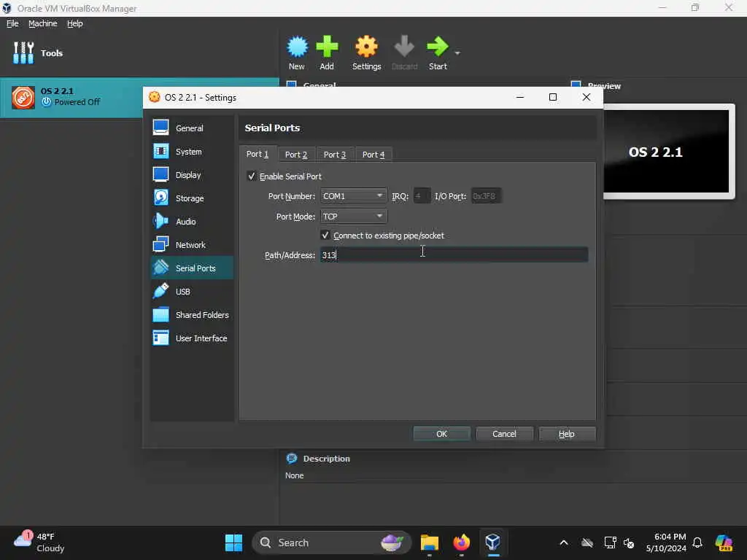This screenshot has width=747, height=560.
Task: Click the IRQ field
Action: pyautogui.click(x=422, y=195)
